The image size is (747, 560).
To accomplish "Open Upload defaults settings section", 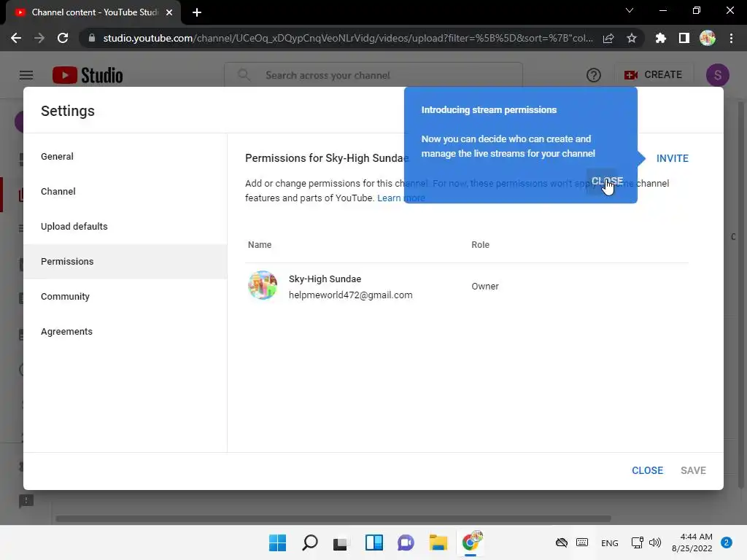I will 125,226.
